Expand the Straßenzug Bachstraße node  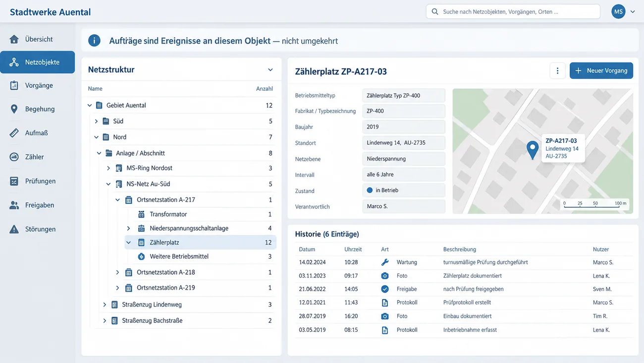pyautogui.click(x=105, y=321)
